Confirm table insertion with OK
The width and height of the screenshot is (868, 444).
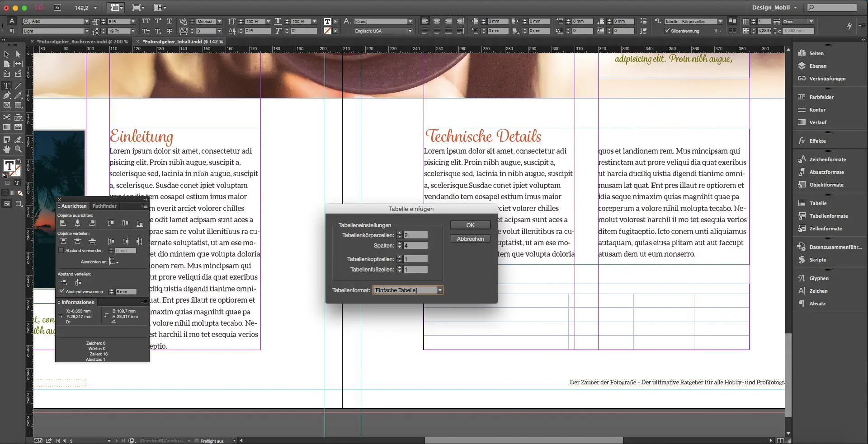pos(470,225)
